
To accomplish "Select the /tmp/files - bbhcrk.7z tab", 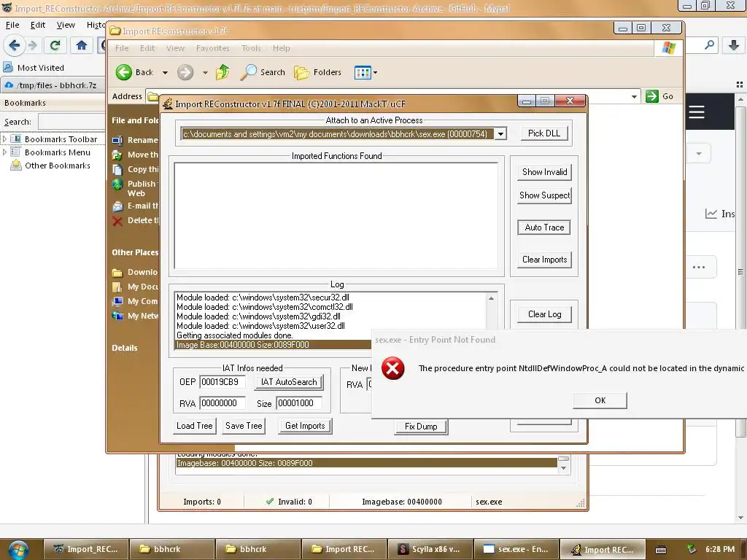I will pos(53,85).
